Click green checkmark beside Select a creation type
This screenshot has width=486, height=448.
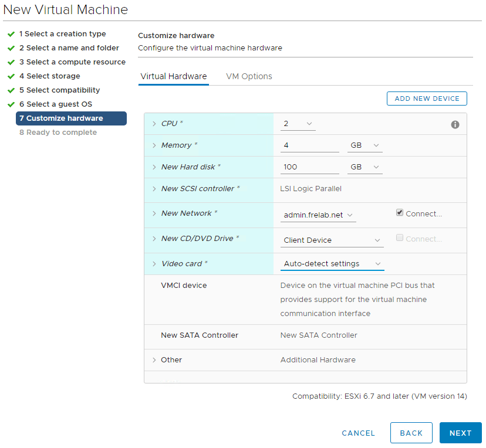click(x=11, y=34)
